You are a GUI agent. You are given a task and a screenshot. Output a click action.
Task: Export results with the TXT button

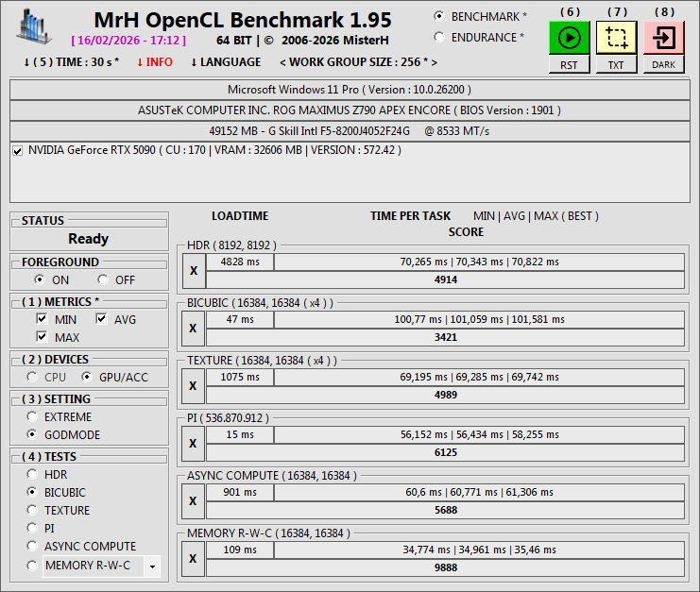617,65
